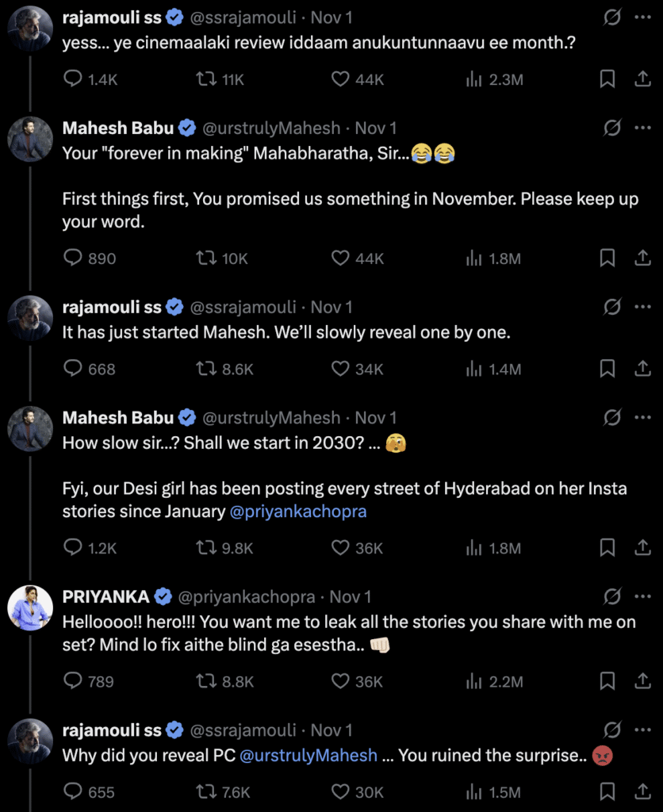The height and width of the screenshot is (812, 663).
Task: Reply to rajamouli's 'yess... ye cinemaalaki' tweet
Action: (73, 79)
